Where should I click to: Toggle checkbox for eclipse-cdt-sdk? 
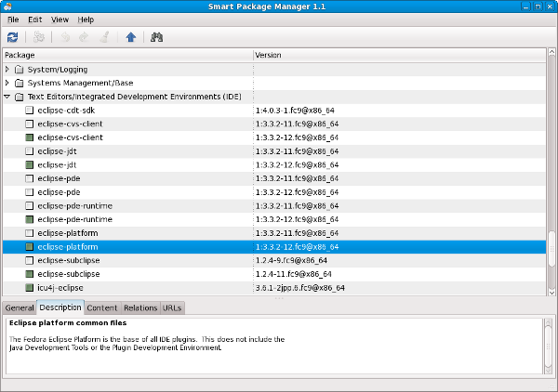[x=30, y=111]
